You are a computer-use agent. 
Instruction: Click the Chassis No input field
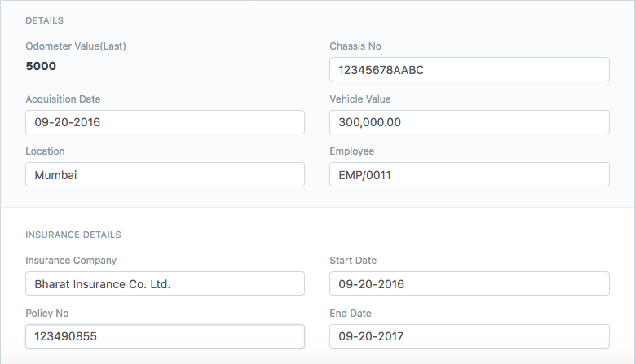click(469, 70)
